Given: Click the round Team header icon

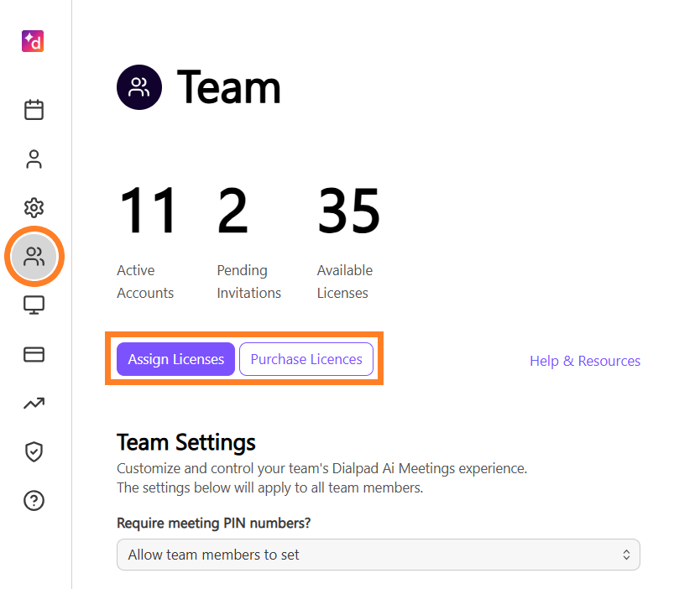Looking at the screenshot, I should pyautogui.click(x=139, y=87).
